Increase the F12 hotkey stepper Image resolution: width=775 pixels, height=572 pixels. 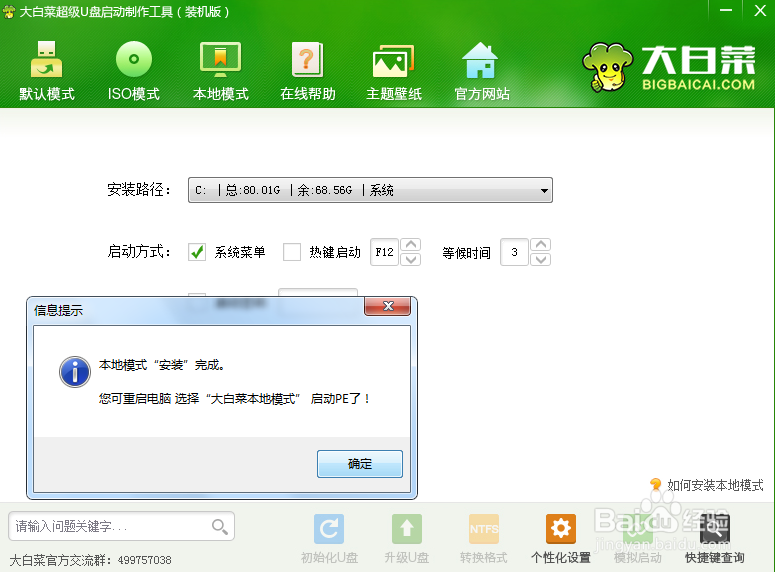[x=410, y=245]
